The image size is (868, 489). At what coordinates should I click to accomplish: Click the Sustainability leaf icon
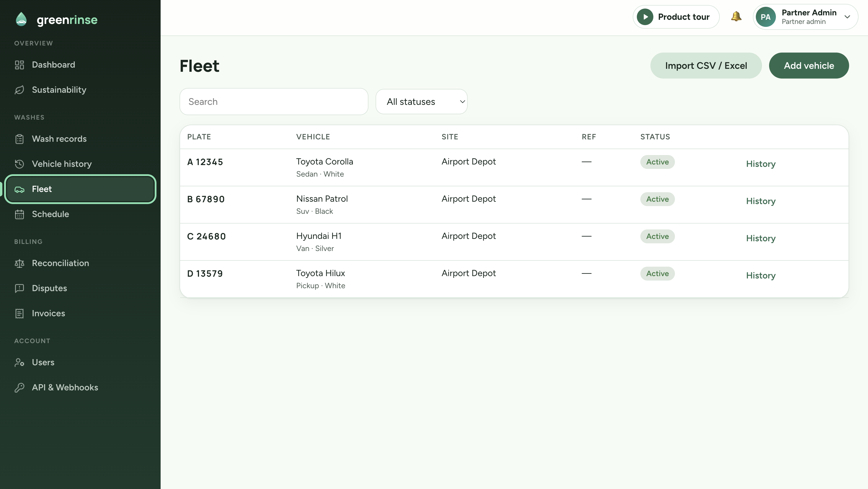[x=19, y=90]
